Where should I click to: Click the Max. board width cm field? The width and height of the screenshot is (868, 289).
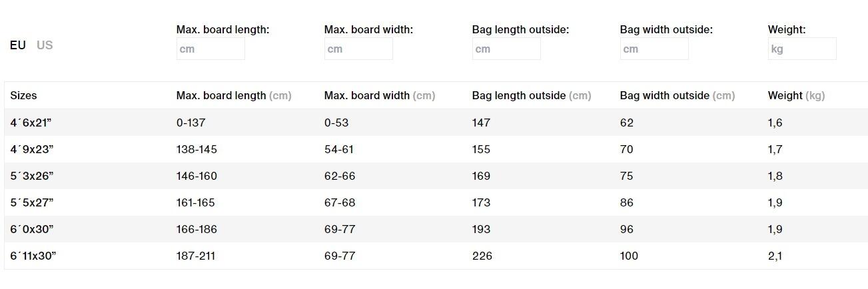click(x=358, y=49)
